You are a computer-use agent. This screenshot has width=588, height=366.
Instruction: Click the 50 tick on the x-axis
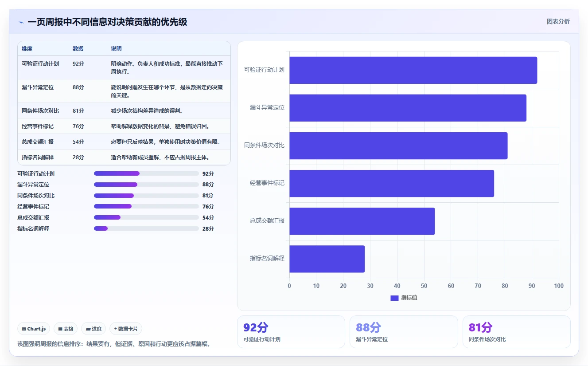click(x=424, y=286)
